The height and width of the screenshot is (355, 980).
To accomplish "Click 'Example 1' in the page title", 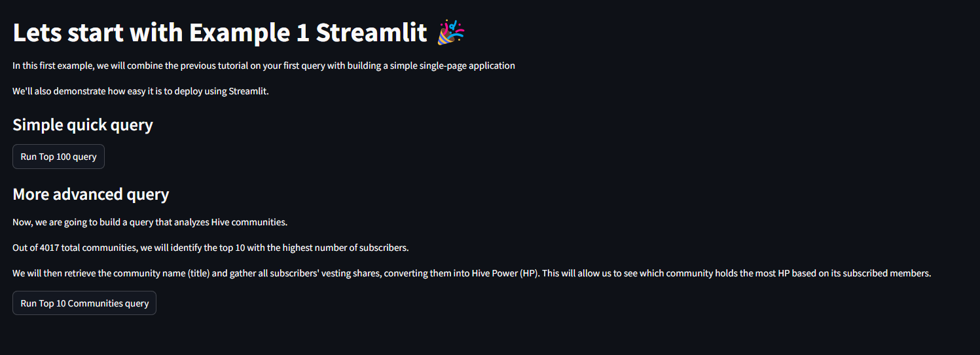I will click(249, 33).
